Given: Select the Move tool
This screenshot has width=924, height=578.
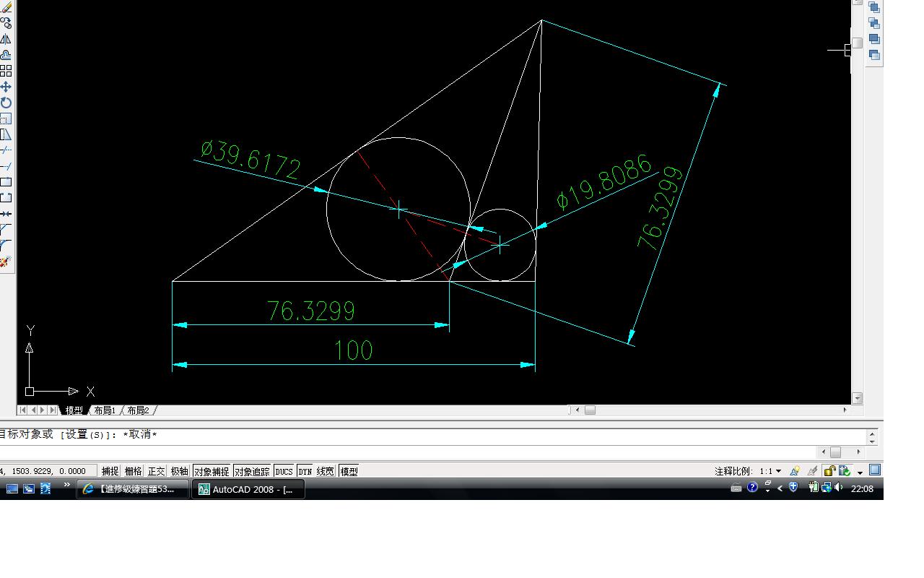Looking at the screenshot, I should 6,87.
